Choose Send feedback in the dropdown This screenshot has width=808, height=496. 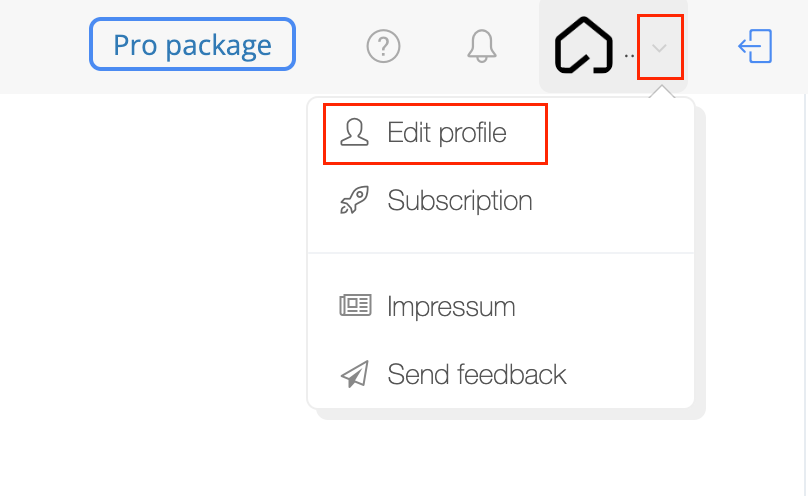click(477, 374)
